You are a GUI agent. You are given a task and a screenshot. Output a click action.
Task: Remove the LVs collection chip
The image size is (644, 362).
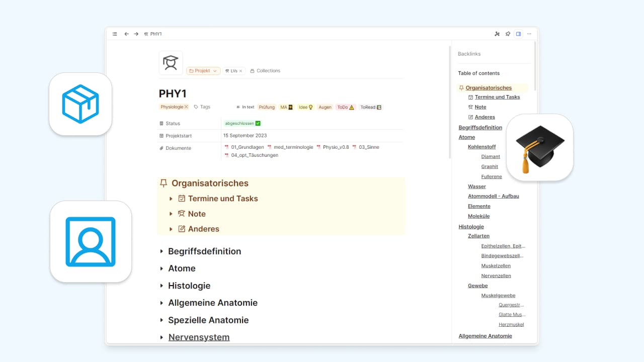(x=240, y=71)
